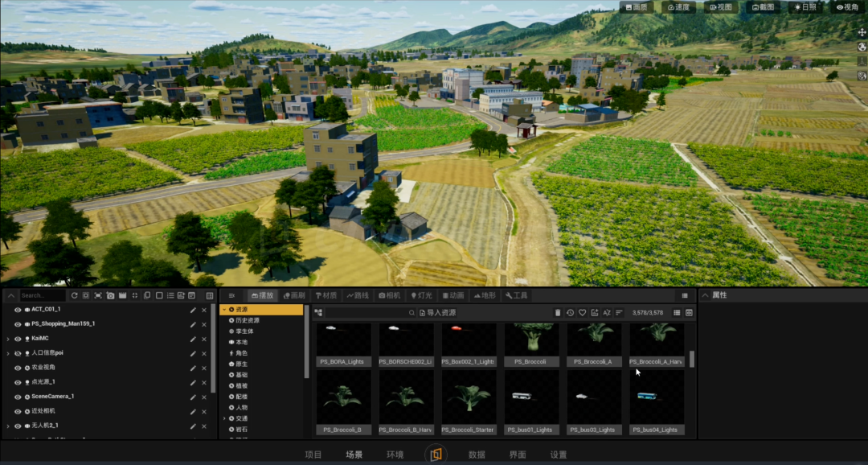Screen dimensions: 868x465
Task: Click the refresh icon in scene outliner toolbar
Action: pos(74,295)
